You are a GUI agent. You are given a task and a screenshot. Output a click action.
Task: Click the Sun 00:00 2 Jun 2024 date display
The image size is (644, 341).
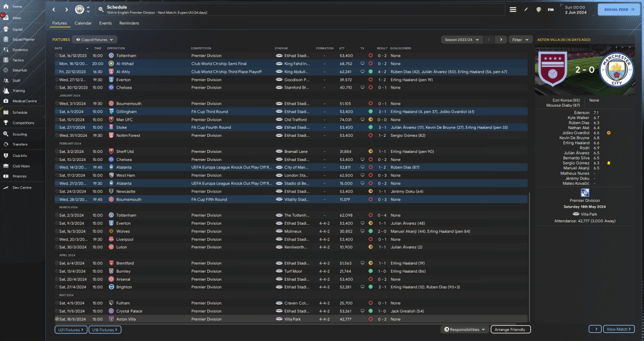tap(577, 10)
